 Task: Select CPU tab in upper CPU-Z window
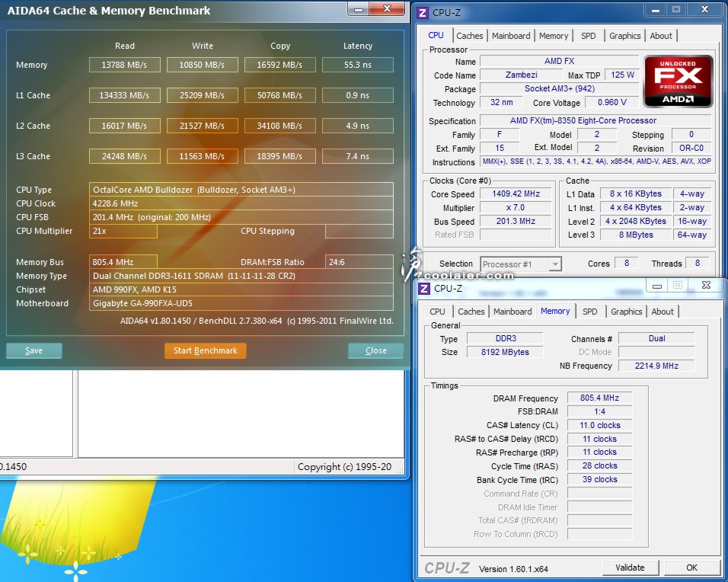pos(436,35)
